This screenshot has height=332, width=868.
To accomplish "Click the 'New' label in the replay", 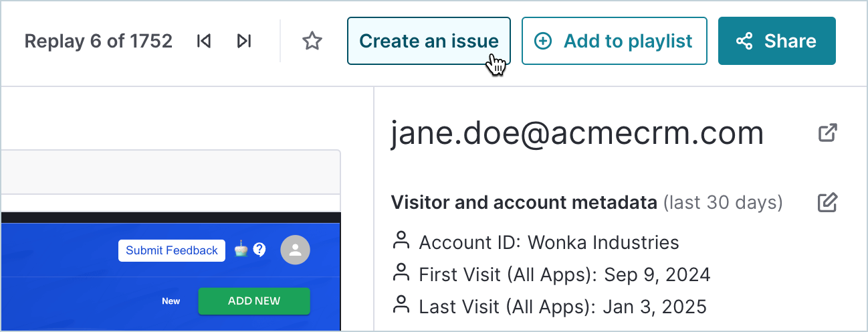I will click(x=171, y=301).
